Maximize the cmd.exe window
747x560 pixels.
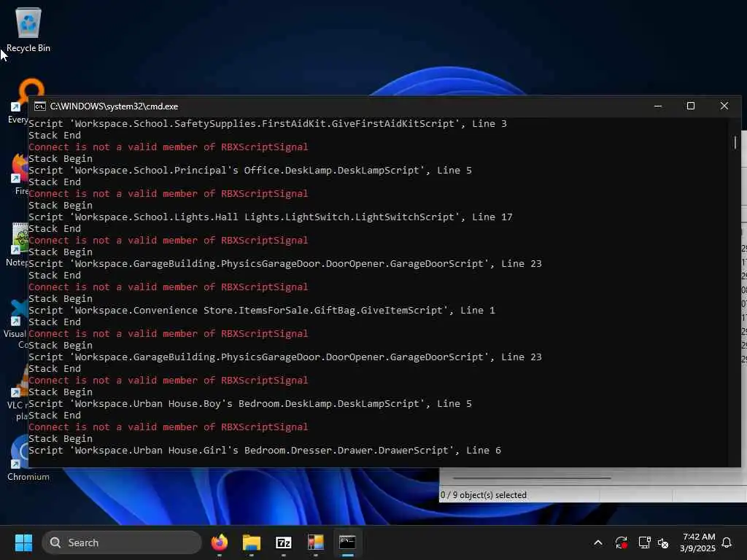691,106
